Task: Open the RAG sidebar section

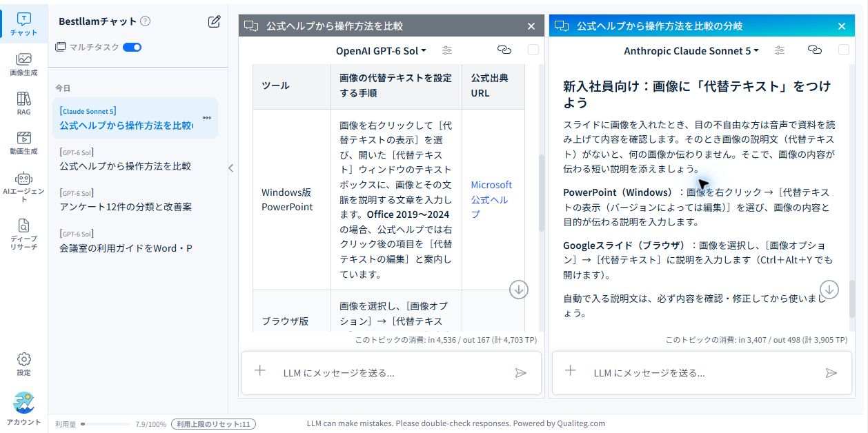Action: pyautogui.click(x=23, y=103)
